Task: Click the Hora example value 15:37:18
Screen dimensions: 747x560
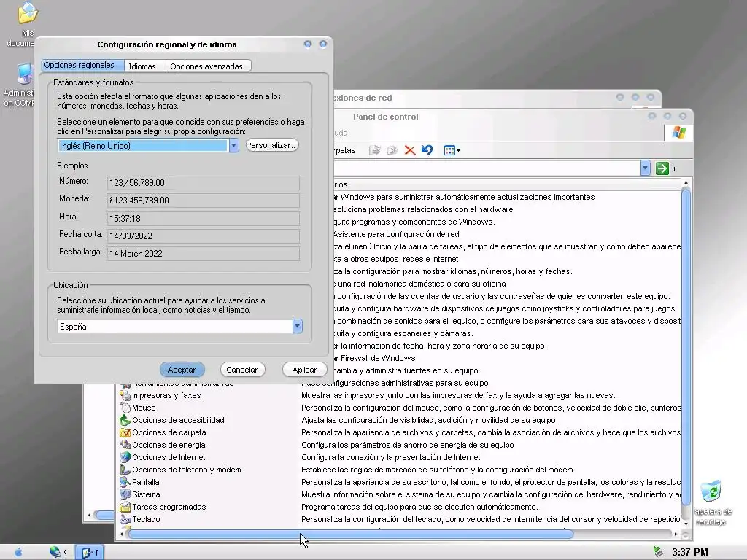Action: (125, 219)
